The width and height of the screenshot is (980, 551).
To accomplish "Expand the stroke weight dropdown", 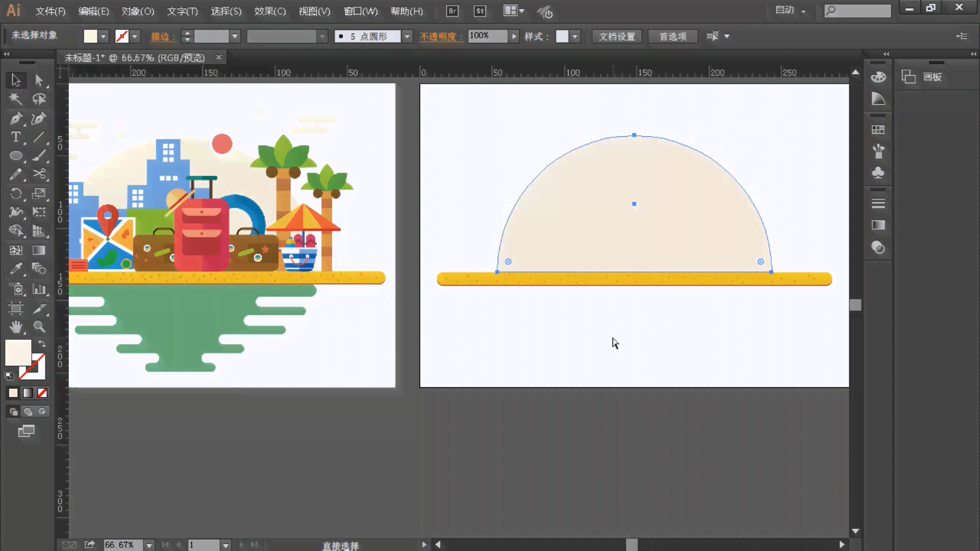I will point(235,36).
